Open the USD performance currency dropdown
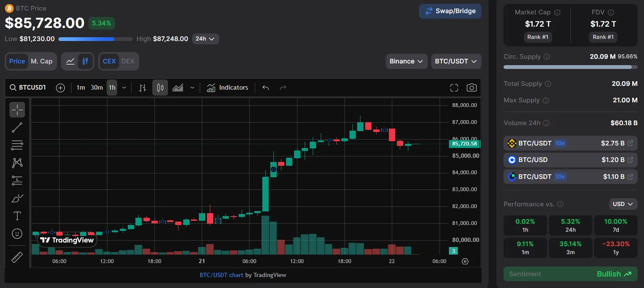 point(623,204)
